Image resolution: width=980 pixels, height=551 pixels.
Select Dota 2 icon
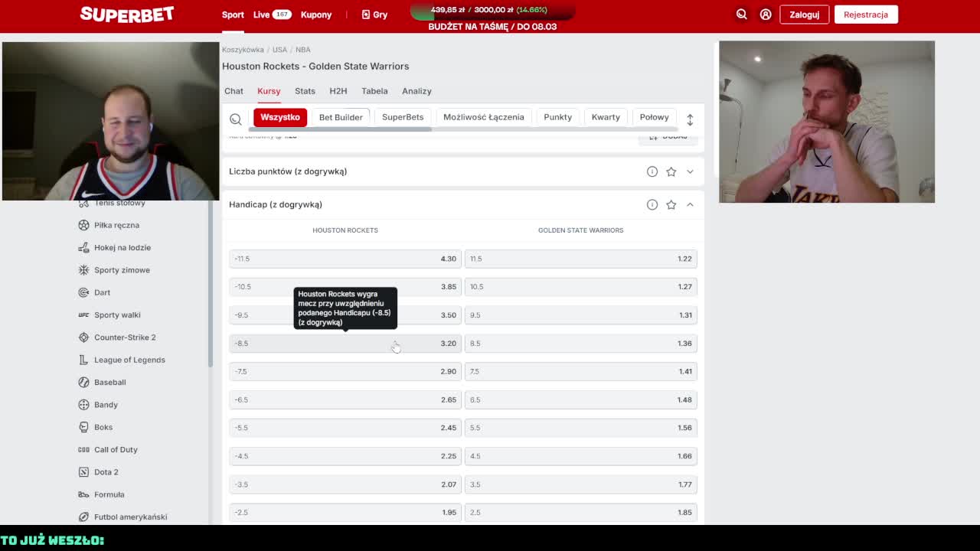coord(83,472)
